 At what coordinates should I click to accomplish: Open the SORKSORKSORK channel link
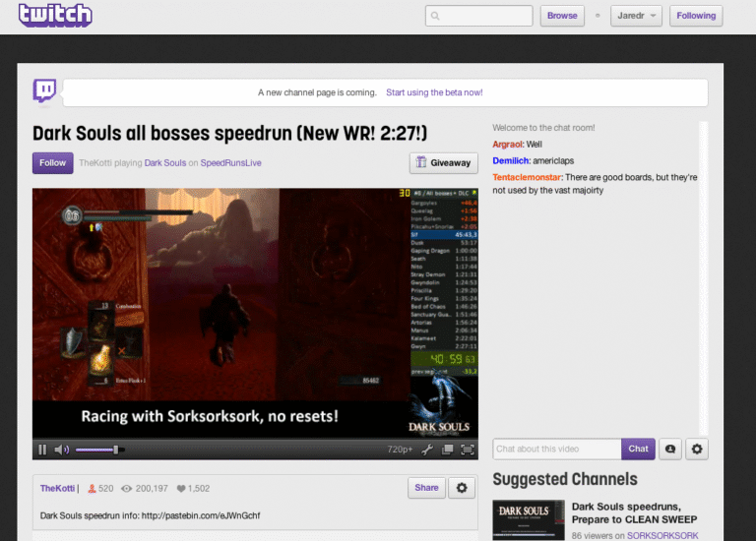tap(662, 535)
